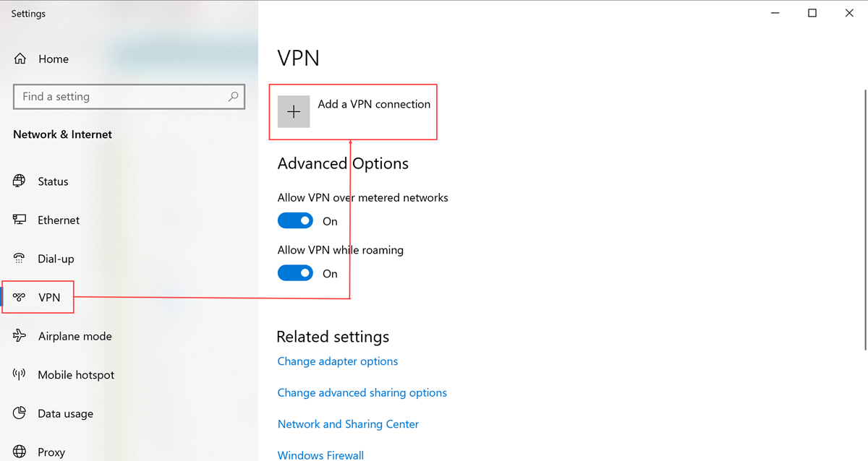Toggle Allow VPN over metered networks
Image resolution: width=868 pixels, height=461 pixels.
(x=295, y=220)
